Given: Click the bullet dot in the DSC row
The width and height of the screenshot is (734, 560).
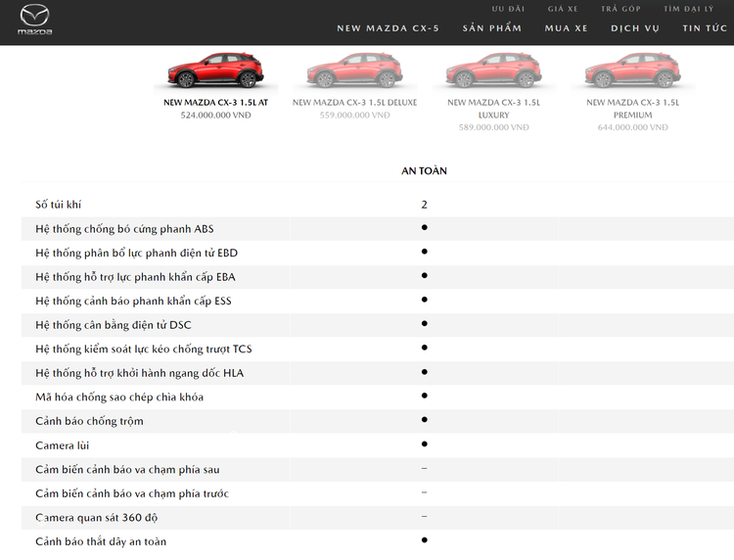Looking at the screenshot, I should tap(424, 323).
